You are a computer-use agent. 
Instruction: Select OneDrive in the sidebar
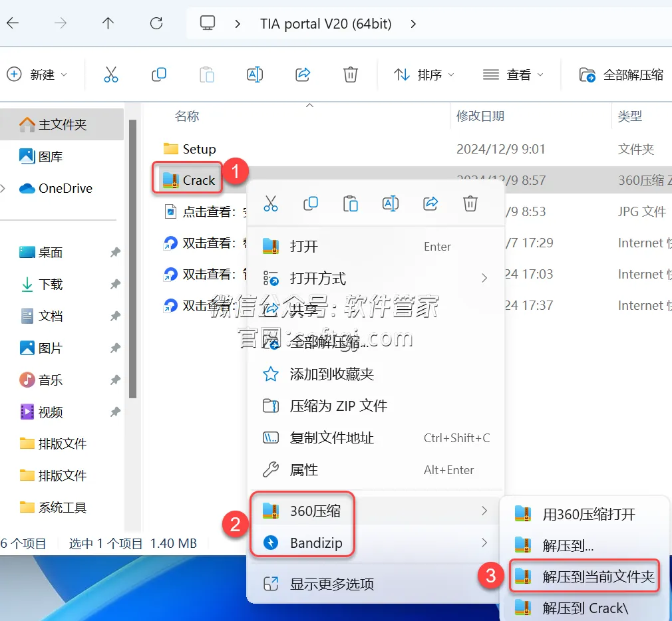tap(56, 188)
